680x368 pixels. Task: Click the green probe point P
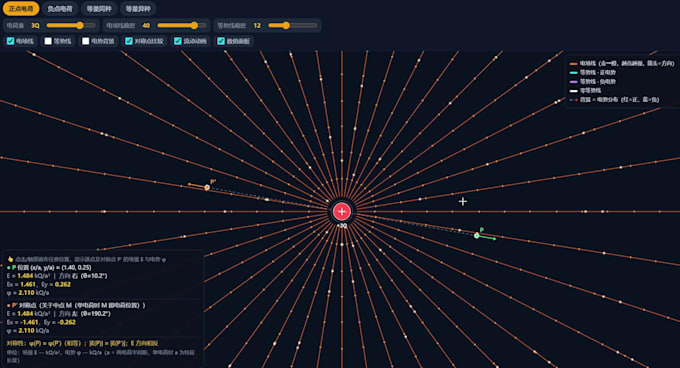click(x=477, y=236)
